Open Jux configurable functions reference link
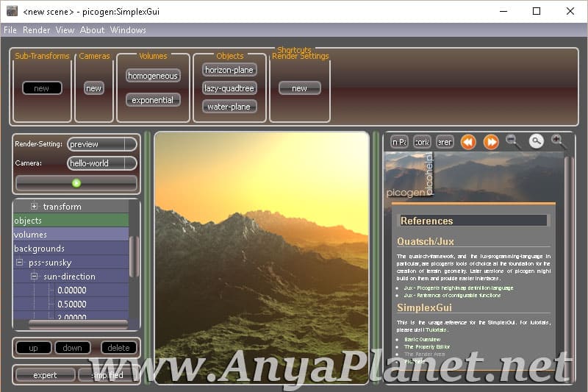588x392 pixels. [452, 295]
